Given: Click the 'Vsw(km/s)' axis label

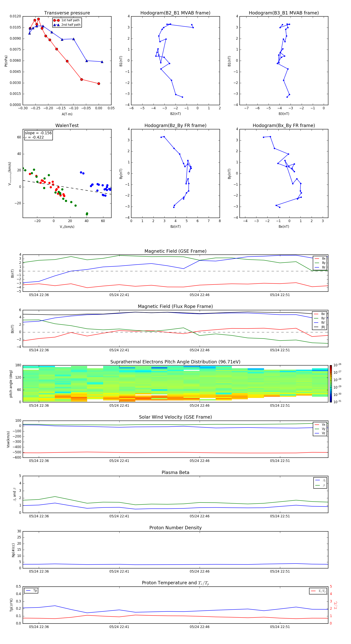Looking at the screenshot, I should tap(8, 439).
